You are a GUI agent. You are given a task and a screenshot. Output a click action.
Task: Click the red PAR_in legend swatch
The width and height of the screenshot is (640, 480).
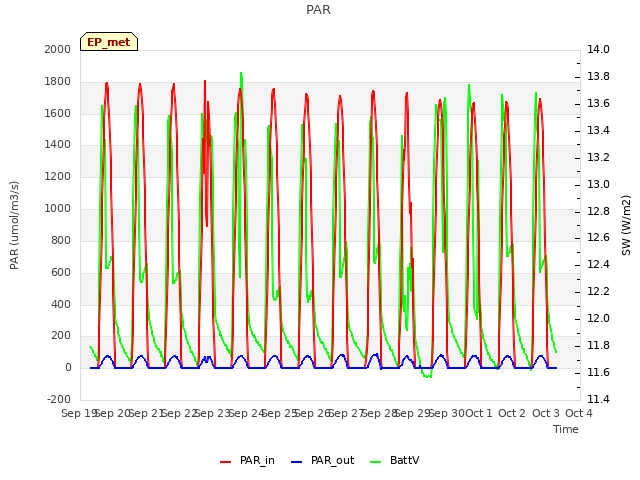pyautogui.click(x=225, y=462)
